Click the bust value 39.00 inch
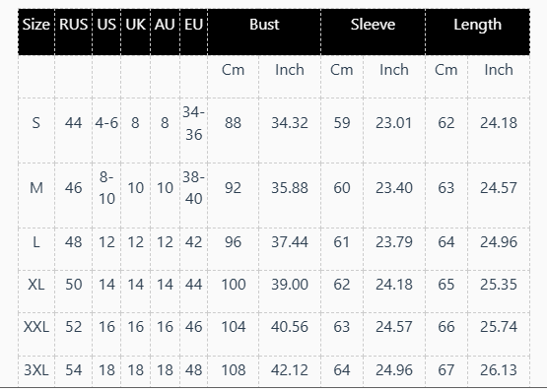 pos(290,285)
